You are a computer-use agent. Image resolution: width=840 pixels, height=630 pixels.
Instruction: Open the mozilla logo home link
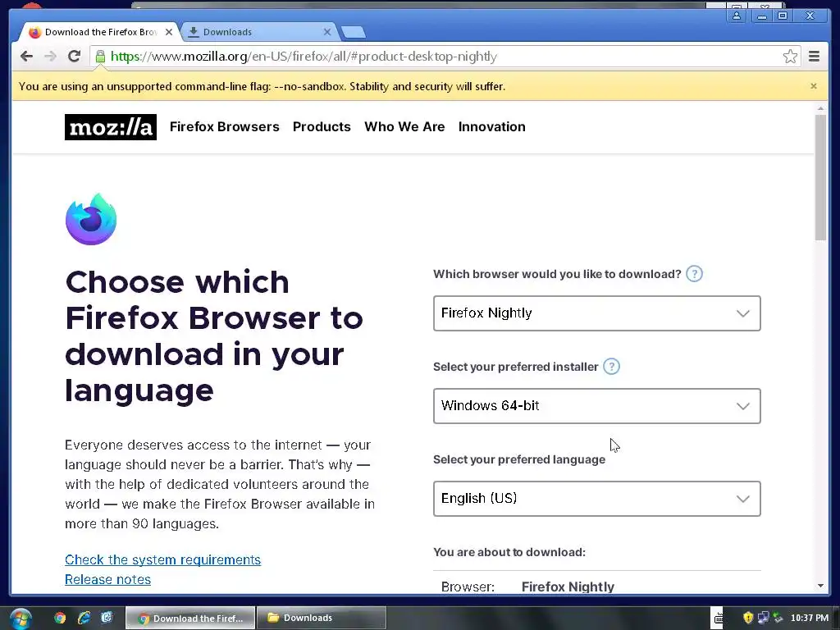coord(111,127)
